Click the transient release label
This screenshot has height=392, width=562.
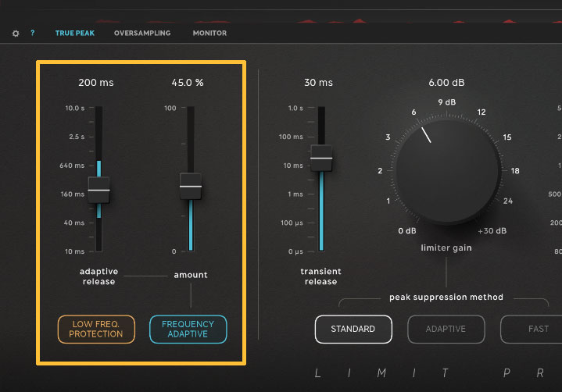click(320, 276)
